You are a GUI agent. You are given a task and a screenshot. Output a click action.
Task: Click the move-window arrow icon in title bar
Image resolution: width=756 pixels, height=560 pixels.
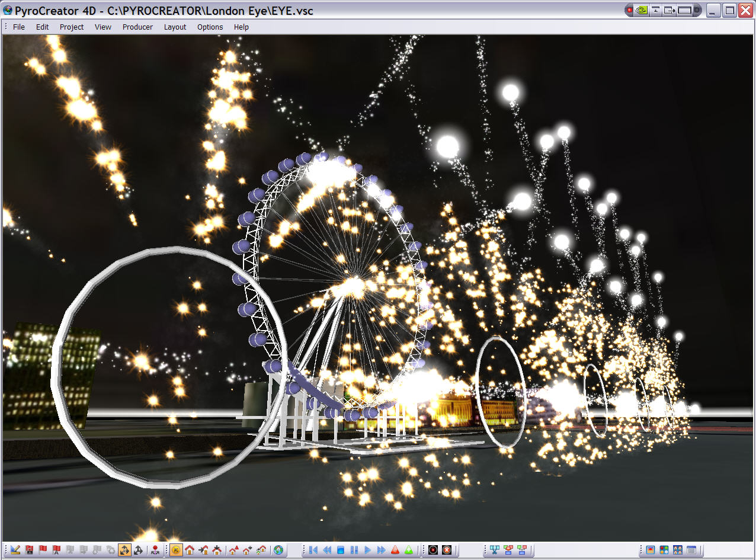[x=669, y=10]
